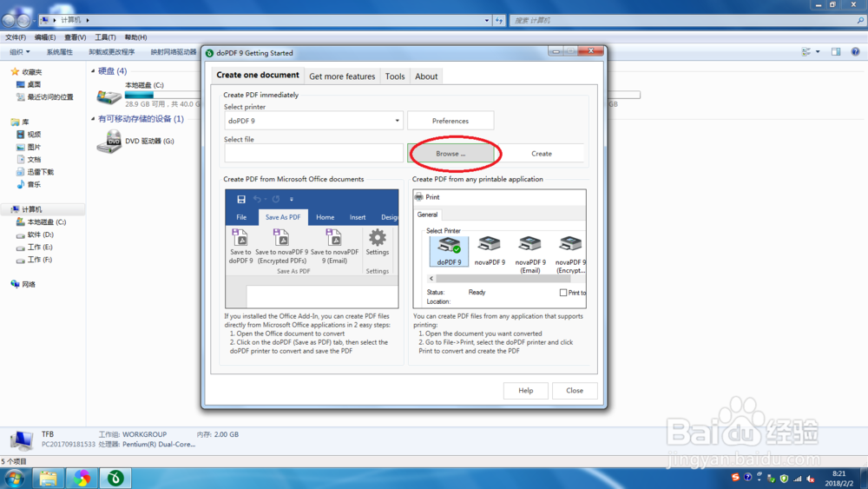Image resolution: width=868 pixels, height=489 pixels.
Task: Click 桌面 in navigation pane
Action: click(x=34, y=85)
